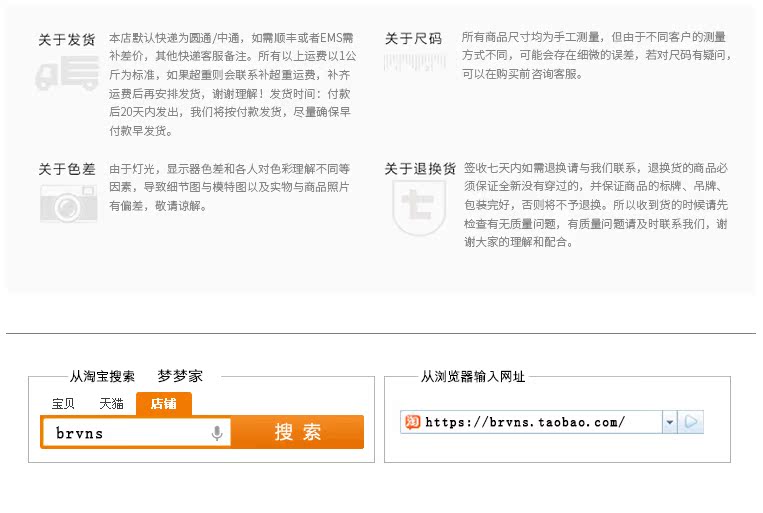This screenshot has width=763, height=513.
Task: Click the brvns search input field
Action: pyautogui.click(x=125, y=433)
